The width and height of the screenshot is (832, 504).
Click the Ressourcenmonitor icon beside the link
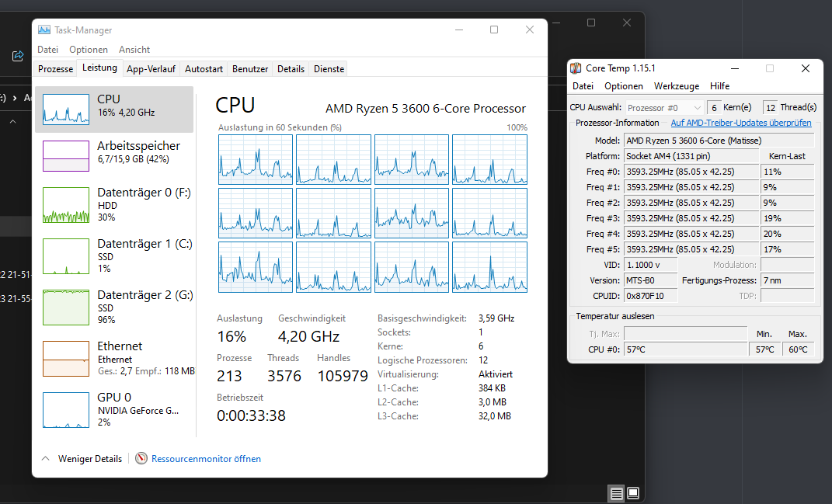coord(141,458)
